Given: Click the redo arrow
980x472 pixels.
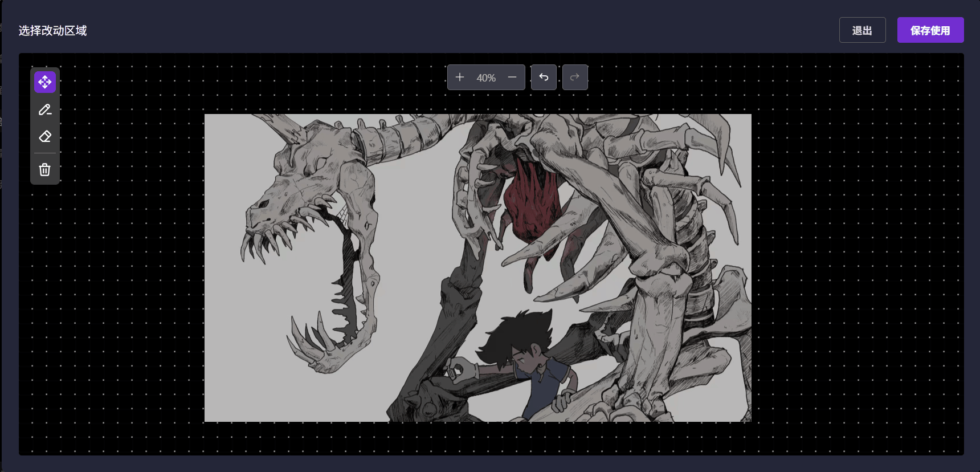Looking at the screenshot, I should (x=575, y=77).
